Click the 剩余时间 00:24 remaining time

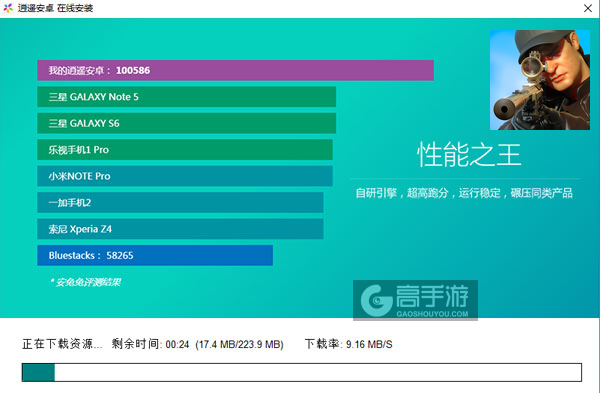tap(150, 344)
